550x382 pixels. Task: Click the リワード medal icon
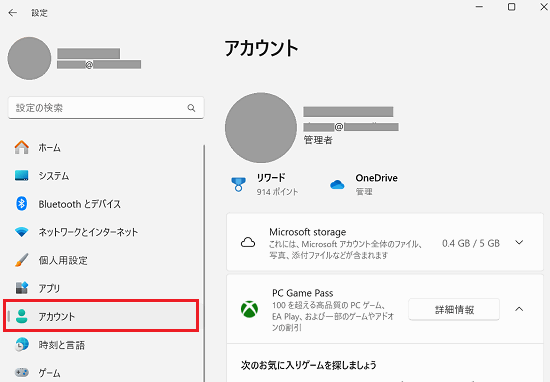pyautogui.click(x=239, y=184)
